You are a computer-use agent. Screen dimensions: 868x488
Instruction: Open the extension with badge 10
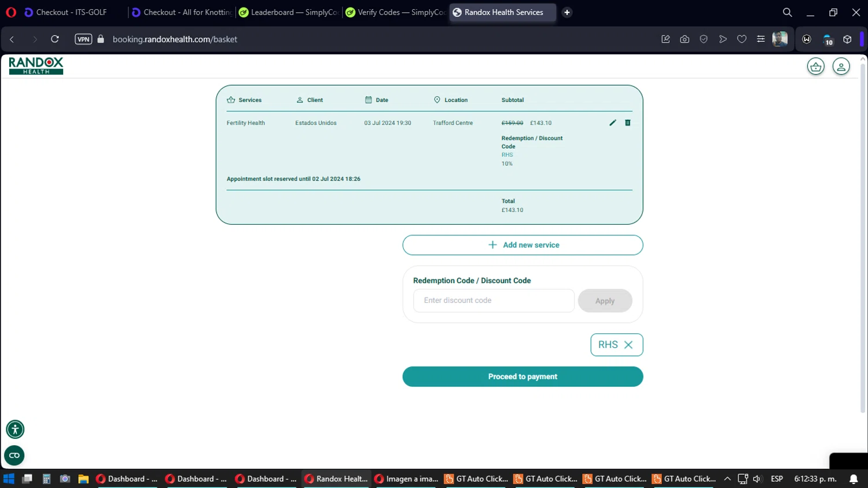click(x=827, y=39)
